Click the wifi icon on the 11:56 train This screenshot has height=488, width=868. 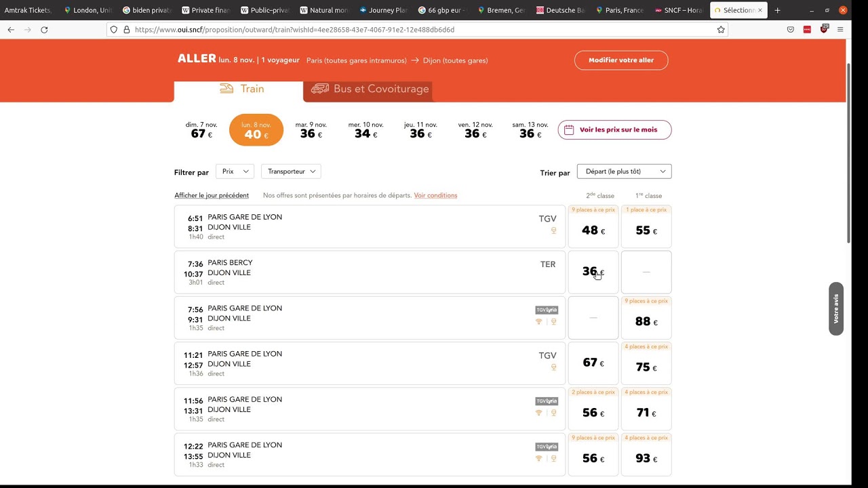click(539, 413)
